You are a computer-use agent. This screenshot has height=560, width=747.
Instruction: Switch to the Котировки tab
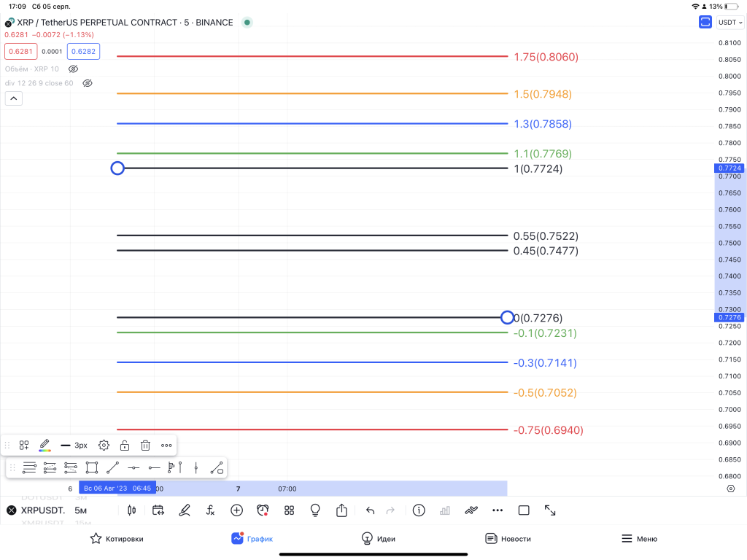117,539
